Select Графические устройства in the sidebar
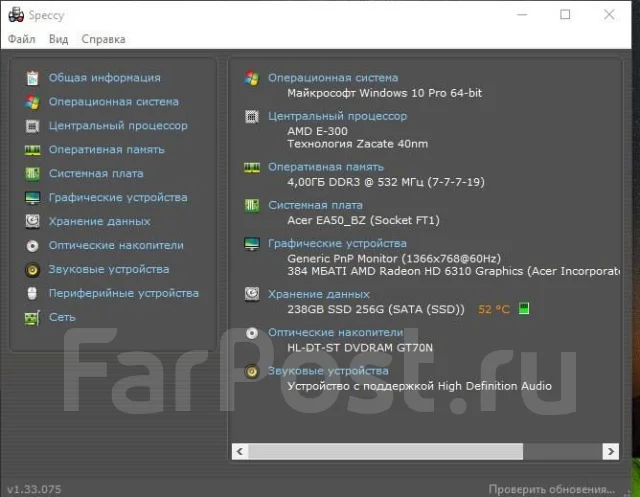Viewport: 640px width, 497px height. tap(118, 197)
